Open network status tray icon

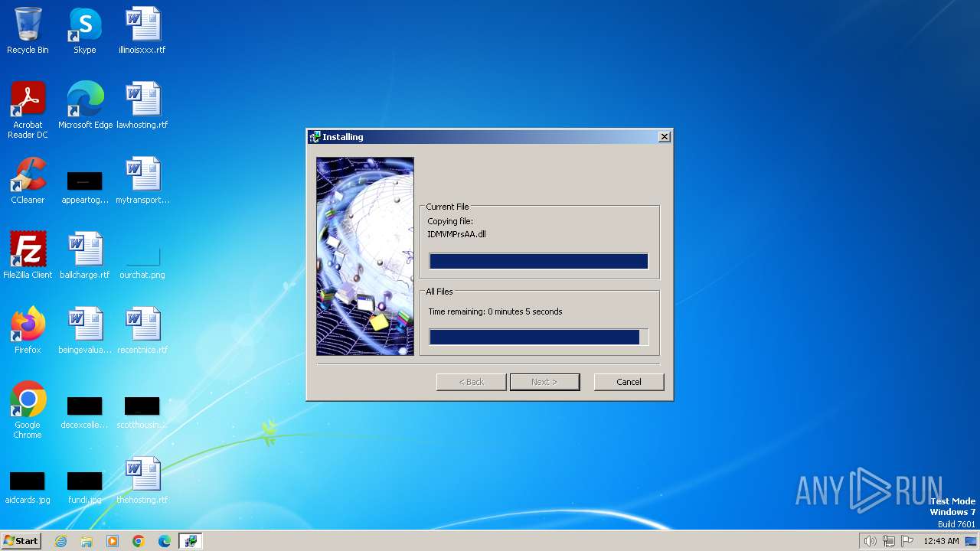pyautogui.click(x=889, y=541)
